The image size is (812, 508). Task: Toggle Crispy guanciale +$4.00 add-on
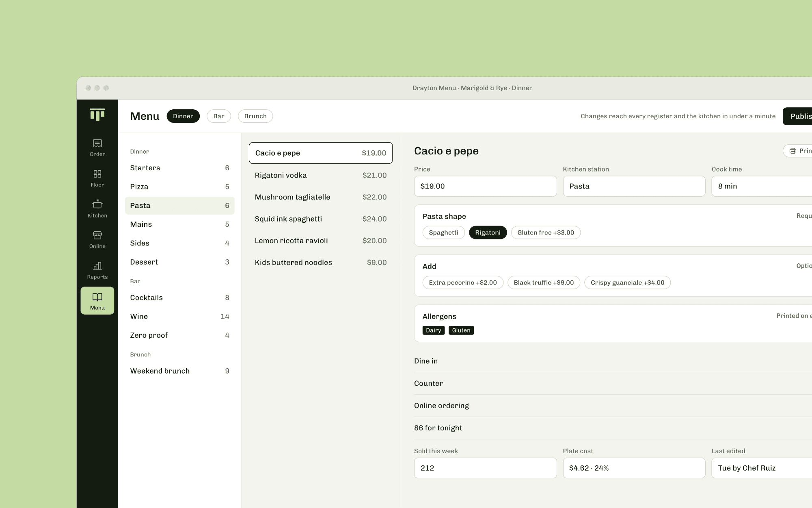coord(628,282)
